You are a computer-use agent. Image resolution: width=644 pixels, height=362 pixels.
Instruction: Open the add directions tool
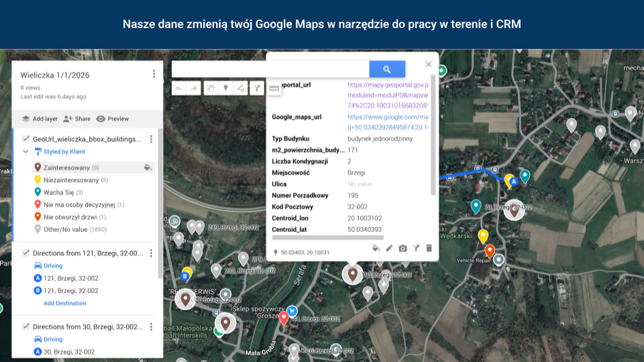[256, 88]
